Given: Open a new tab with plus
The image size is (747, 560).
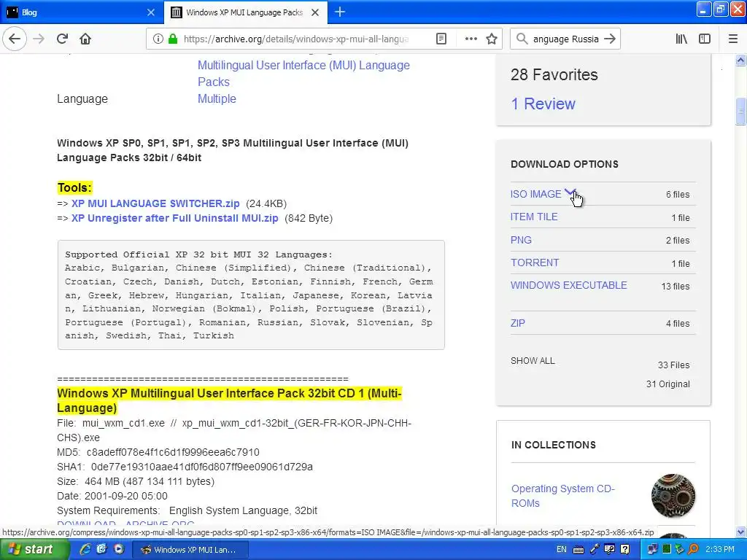Looking at the screenshot, I should [340, 12].
